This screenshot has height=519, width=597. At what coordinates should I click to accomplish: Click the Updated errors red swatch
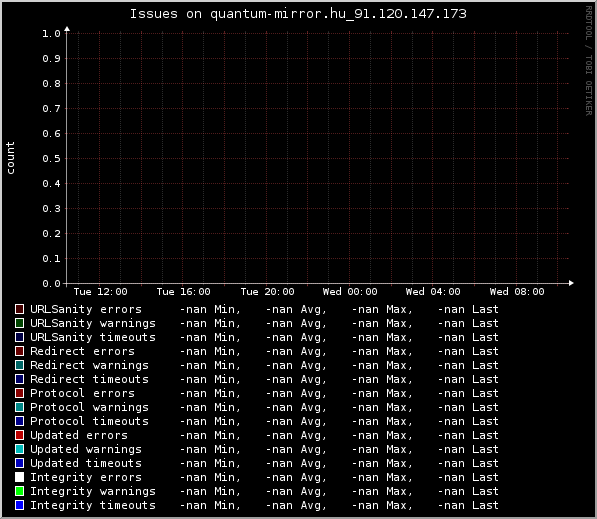point(19,435)
